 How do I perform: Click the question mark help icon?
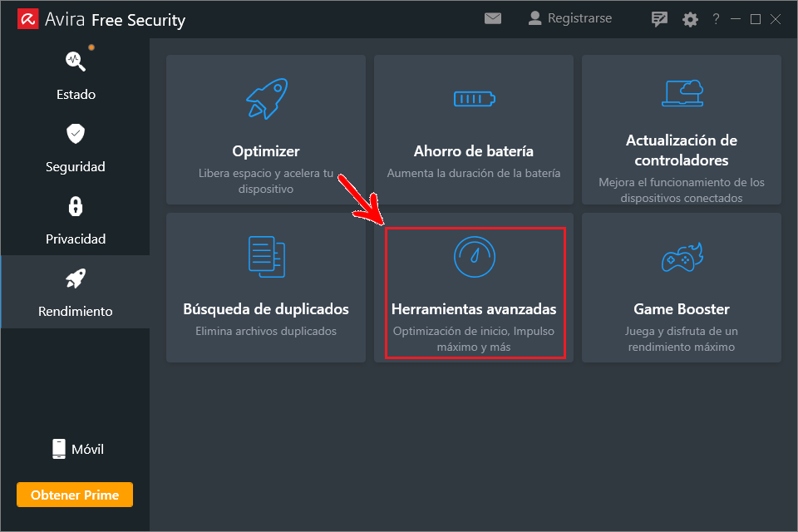coord(716,19)
